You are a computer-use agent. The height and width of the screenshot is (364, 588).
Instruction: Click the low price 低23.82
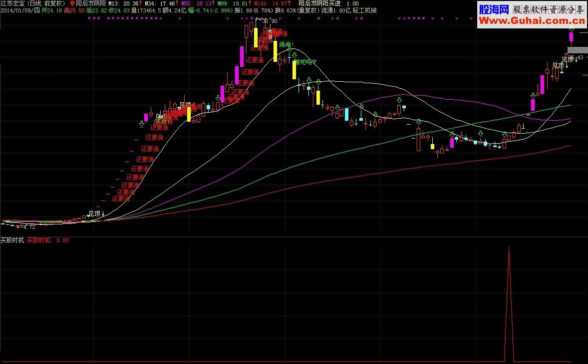pos(97,10)
